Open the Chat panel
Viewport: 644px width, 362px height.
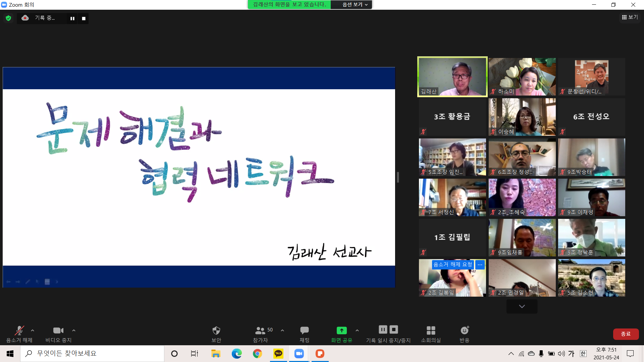coord(304,330)
